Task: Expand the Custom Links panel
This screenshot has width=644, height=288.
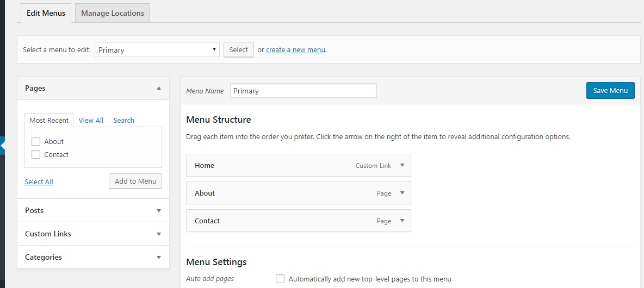Action: [159, 234]
